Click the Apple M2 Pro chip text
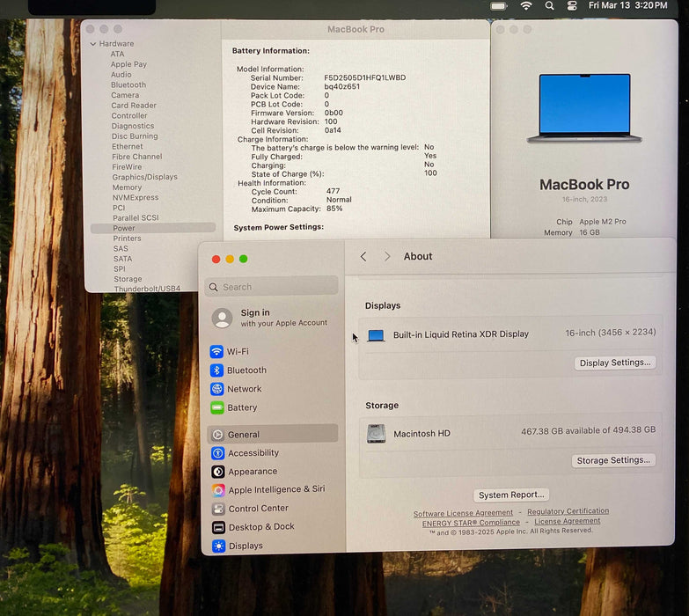Image resolution: width=689 pixels, height=616 pixels. point(603,222)
